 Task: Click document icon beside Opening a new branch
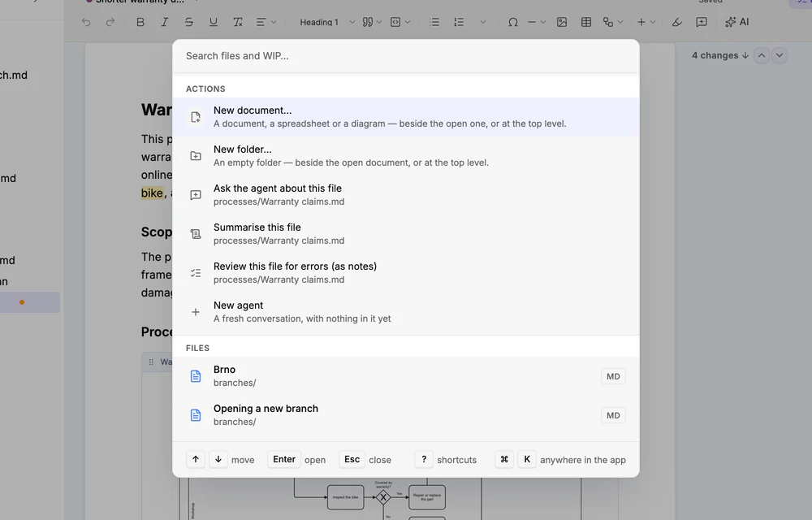point(195,415)
